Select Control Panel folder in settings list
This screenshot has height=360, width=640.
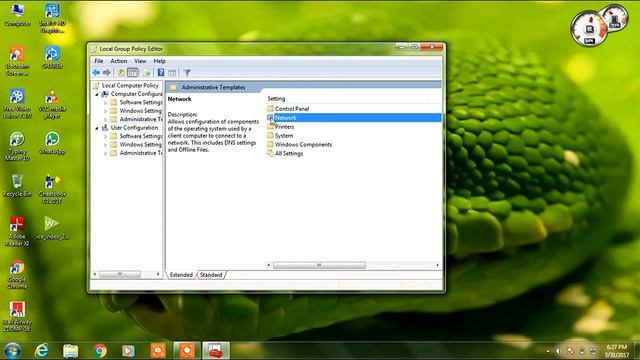pyautogui.click(x=292, y=109)
